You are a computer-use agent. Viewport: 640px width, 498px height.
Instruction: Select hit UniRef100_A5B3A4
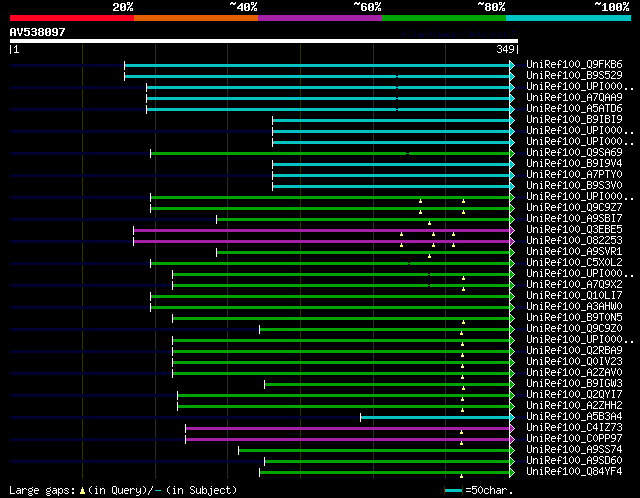574,417
